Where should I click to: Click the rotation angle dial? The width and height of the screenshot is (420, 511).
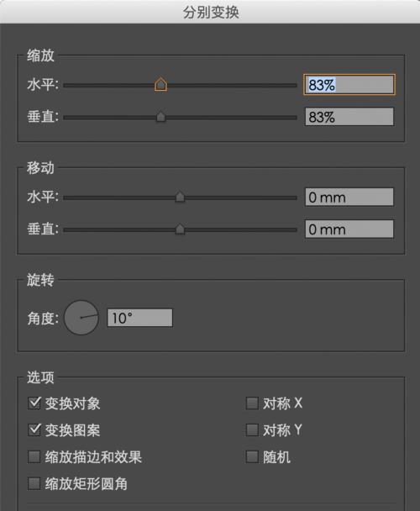tap(81, 318)
